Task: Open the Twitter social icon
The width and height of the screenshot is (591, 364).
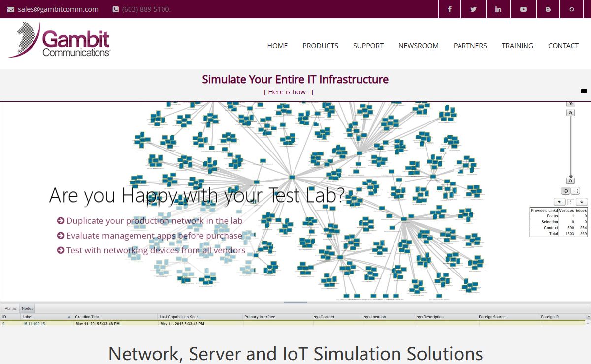Action: pos(474,9)
